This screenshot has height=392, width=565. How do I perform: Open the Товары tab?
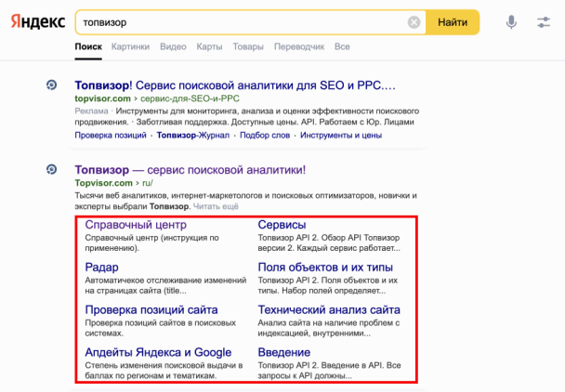pyautogui.click(x=248, y=46)
